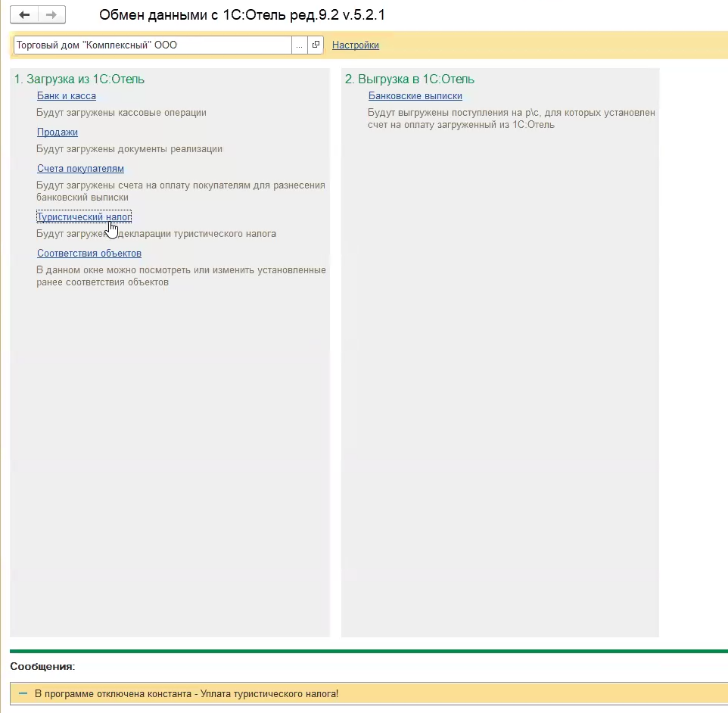Click the description about поступления на р\с
Screen dimensions: 728x713
(x=511, y=118)
